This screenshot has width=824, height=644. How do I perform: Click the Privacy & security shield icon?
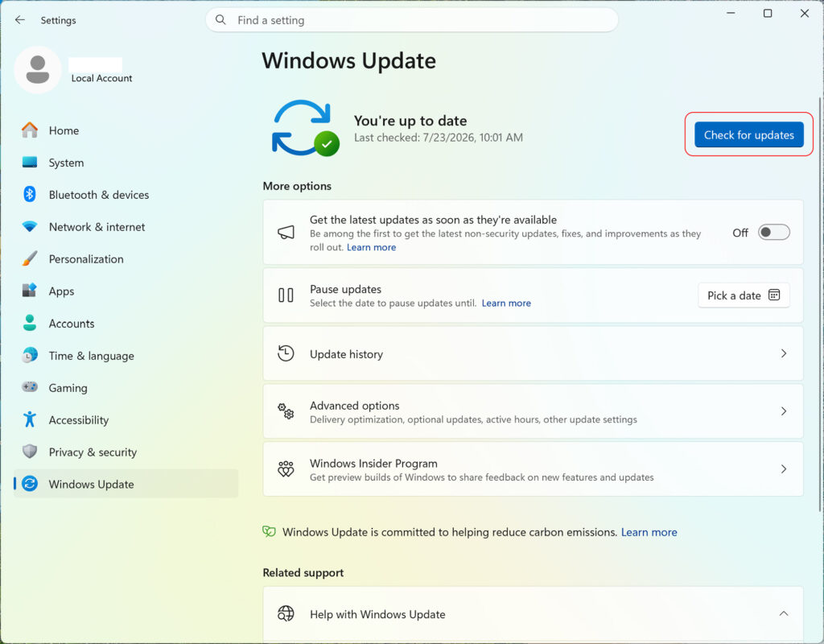[30, 452]
